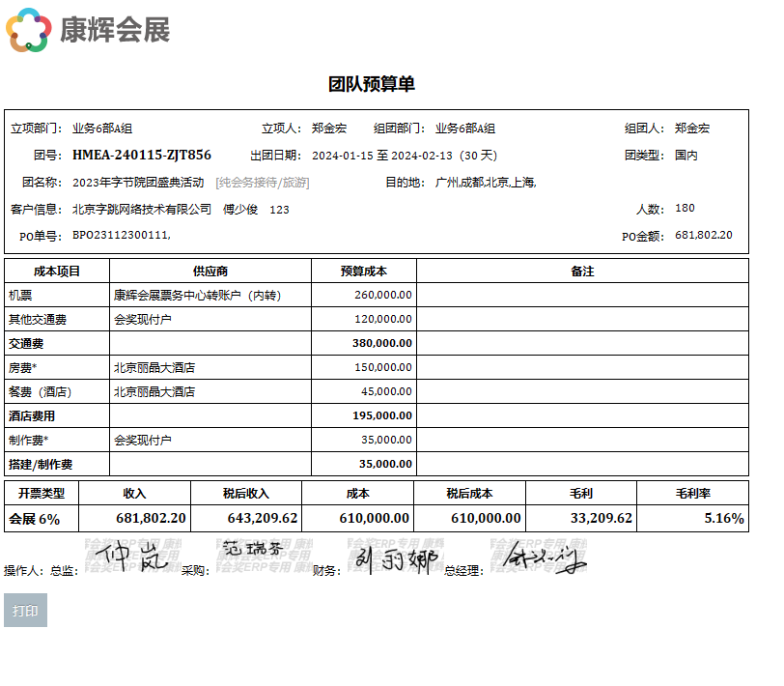Click the PO number BPO23112300111

tap(121, 235)
